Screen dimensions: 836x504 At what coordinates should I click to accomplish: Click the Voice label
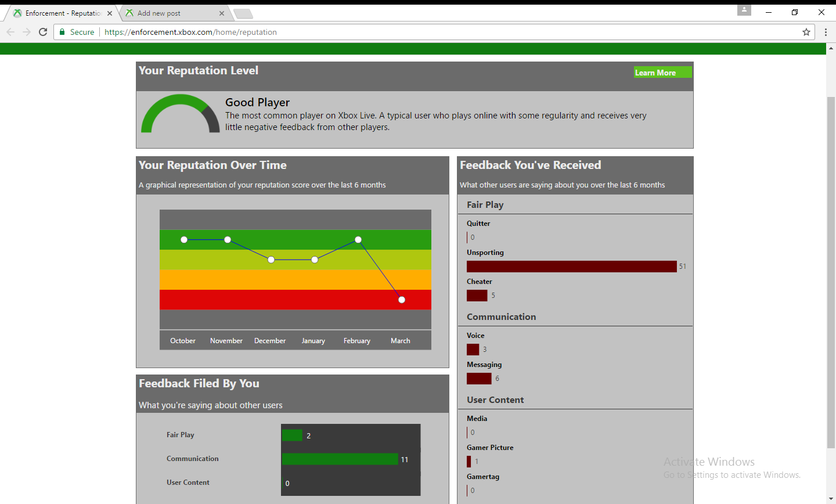(475, 336)
